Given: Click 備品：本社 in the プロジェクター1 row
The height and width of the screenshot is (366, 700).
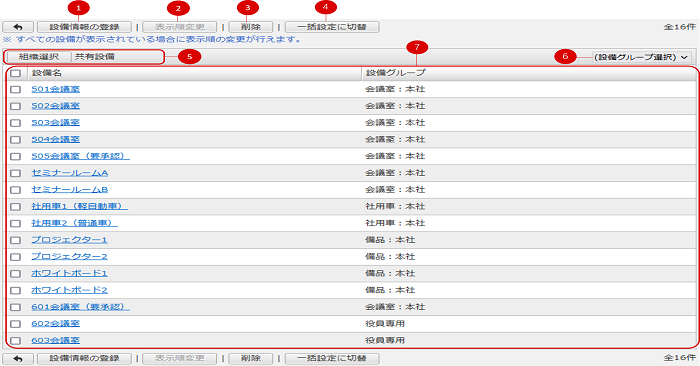Looking at the screenshot, I should tap(390, 240).
